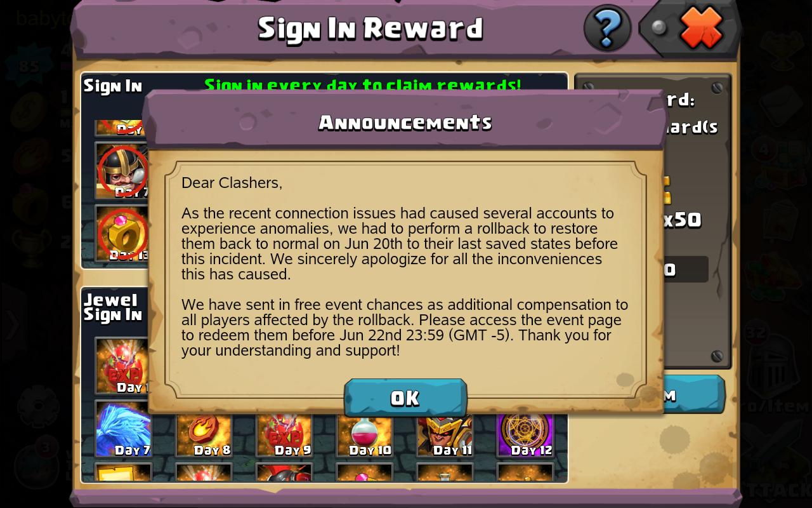
Task: Tap the Jewel Sign In Day 1 EXP reward
Action: tap(122, 365)
